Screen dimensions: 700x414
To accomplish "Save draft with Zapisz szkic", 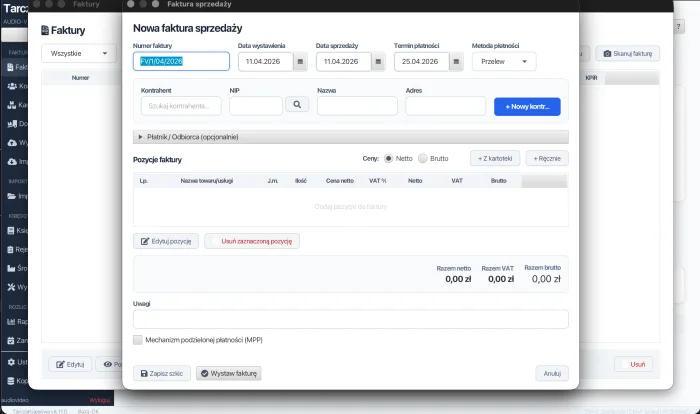I will [162, 373].
